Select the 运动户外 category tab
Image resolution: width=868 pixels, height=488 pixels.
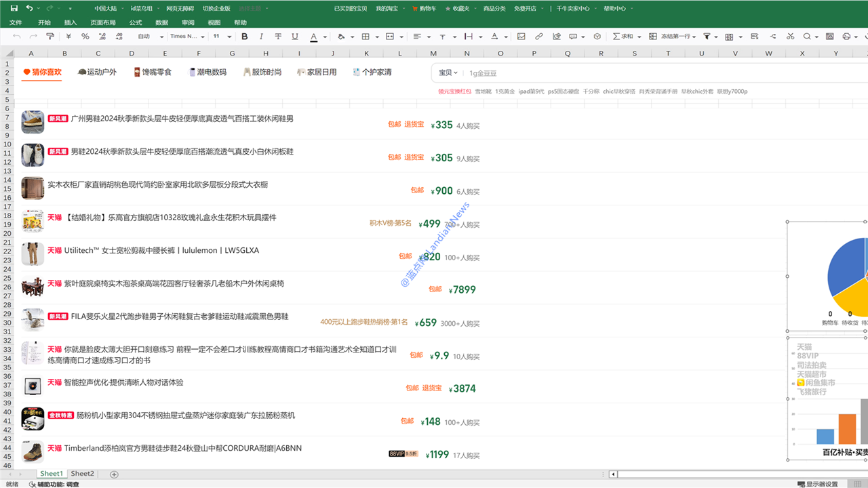(97, 72)
